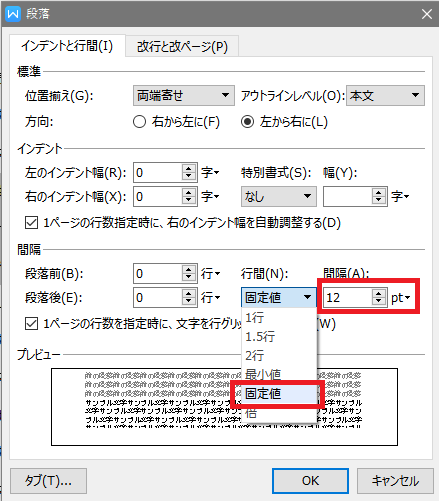Open タブ(T)... settings button
Viewport: 439px width, 501px height.
48,481
